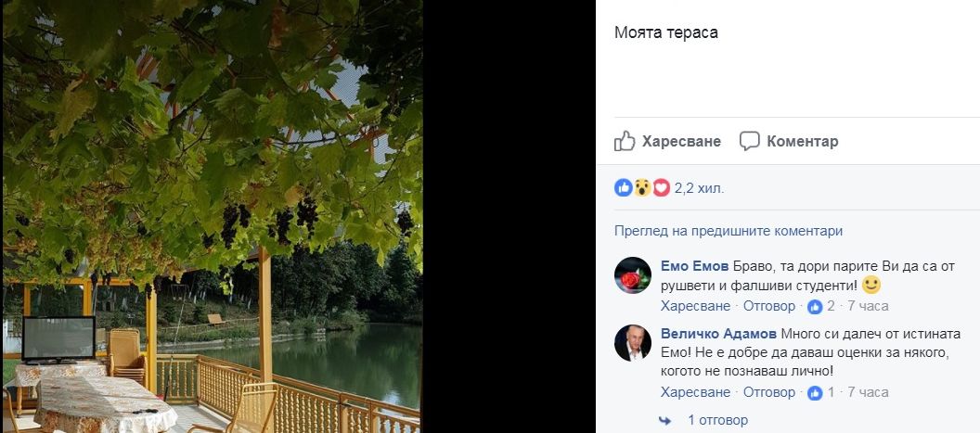
Task: Like Величко Адамов's comment via Харесване
Action: (695, 392)
